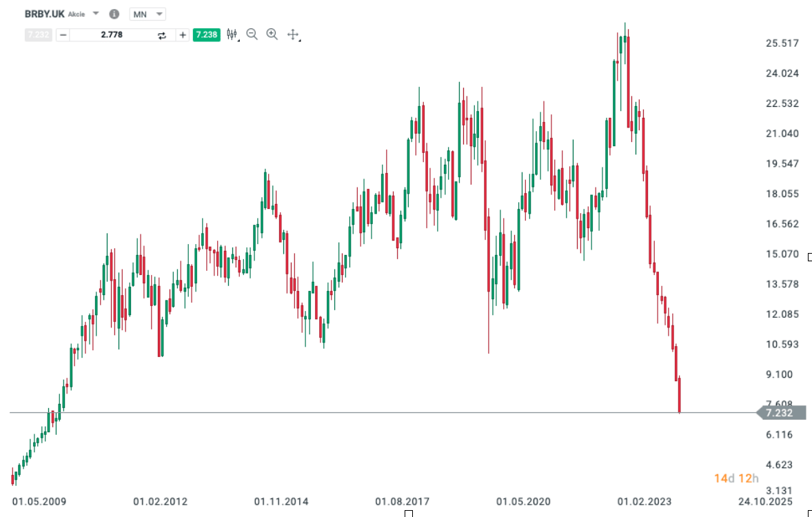The width and height of the screenshot is (812, 517).
Task: Click the green 7.238 buy button
Action: tap(207, 34)
